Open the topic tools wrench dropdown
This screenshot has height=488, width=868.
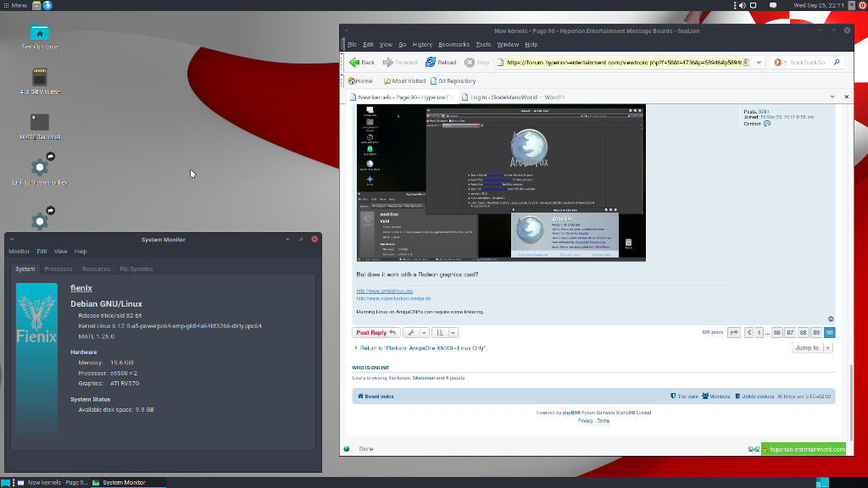pyautogui.click(x=415, y=332)
